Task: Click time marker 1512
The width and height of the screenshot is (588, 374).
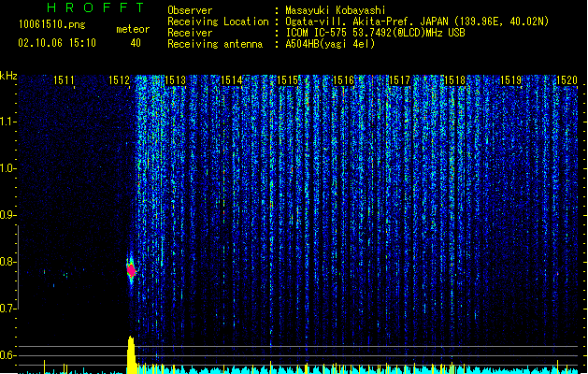Action: coord(119,79)
